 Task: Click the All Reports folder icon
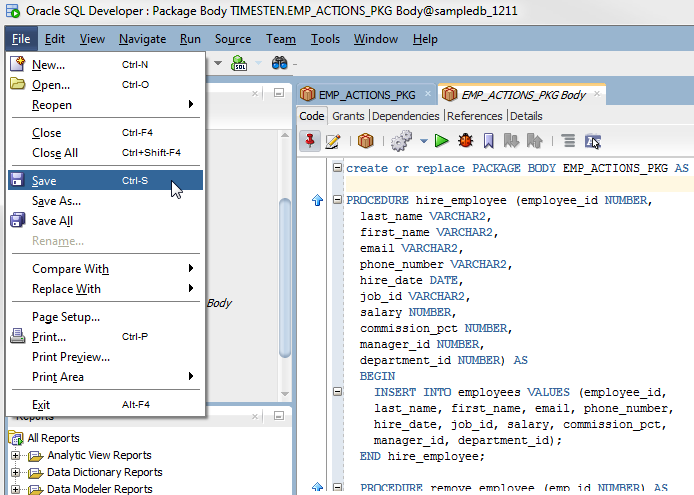click(x=16, y=438)
